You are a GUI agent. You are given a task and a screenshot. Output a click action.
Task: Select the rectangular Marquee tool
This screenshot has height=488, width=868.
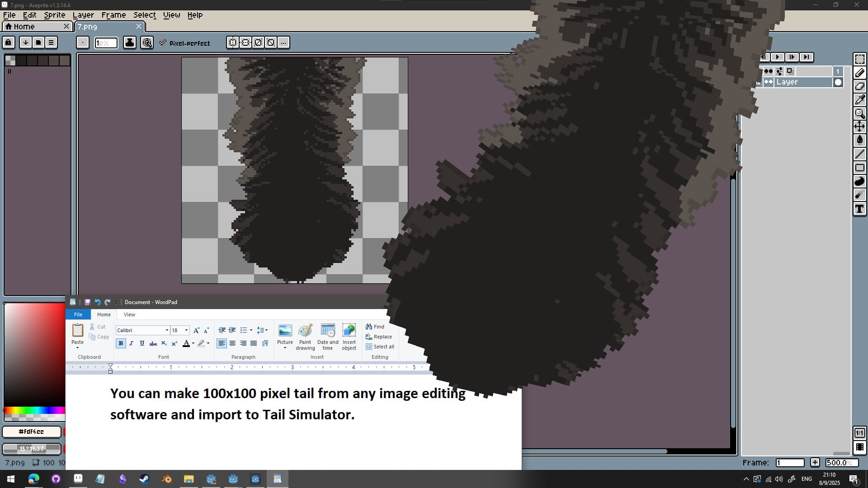pos(860,59)
